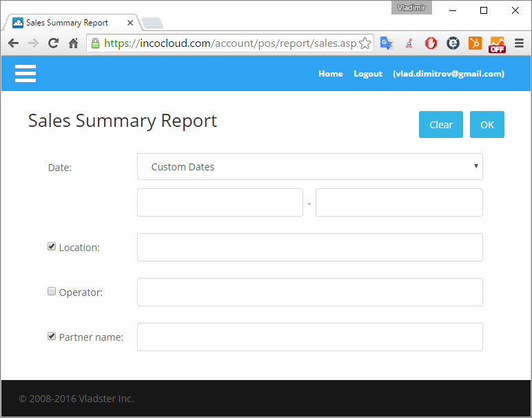
Task: Click the Location label text
Action: 79,248
